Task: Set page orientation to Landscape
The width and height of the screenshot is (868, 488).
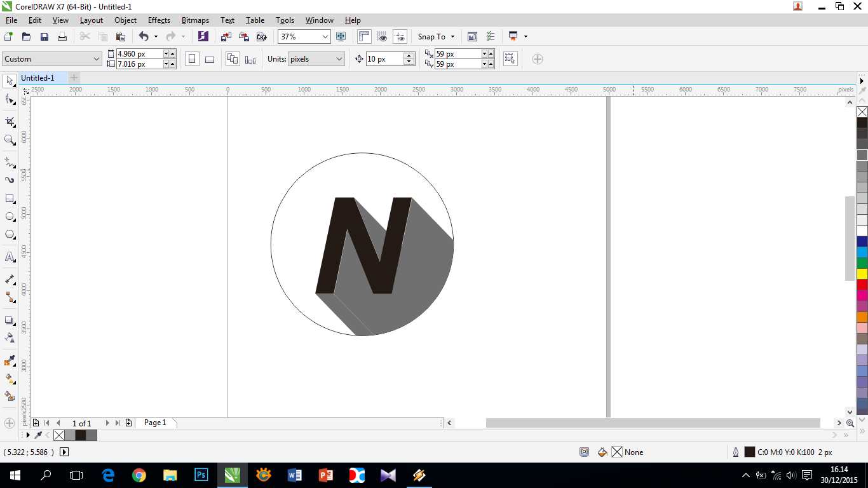Action: (x=210, y=59)
